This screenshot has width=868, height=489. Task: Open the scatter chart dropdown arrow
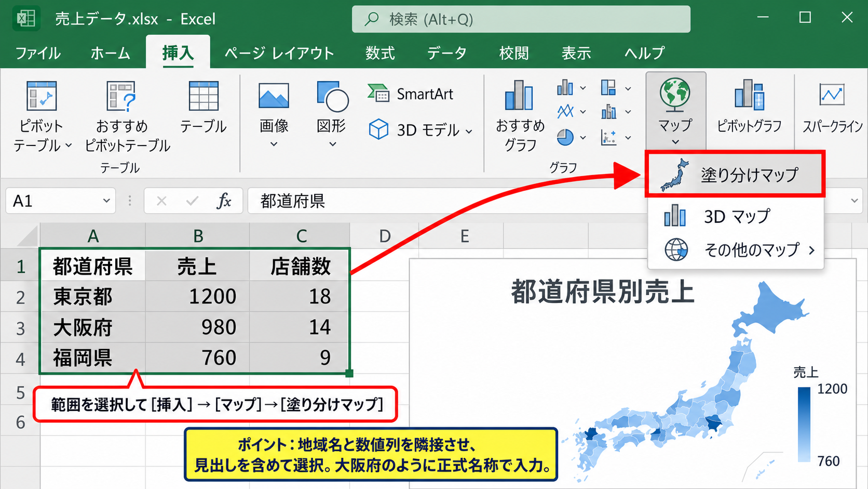pyautogui.click(x=628, y=138)
